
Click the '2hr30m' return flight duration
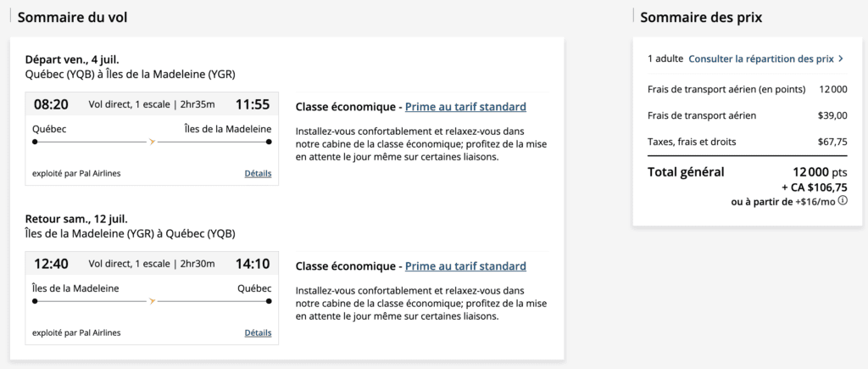click(x=197, y=264)
